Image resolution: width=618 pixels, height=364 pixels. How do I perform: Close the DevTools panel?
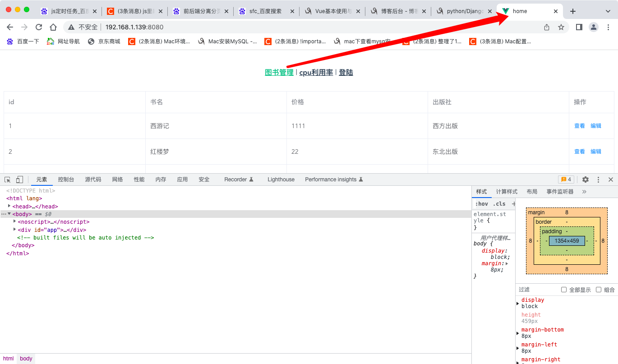(611, 180)
